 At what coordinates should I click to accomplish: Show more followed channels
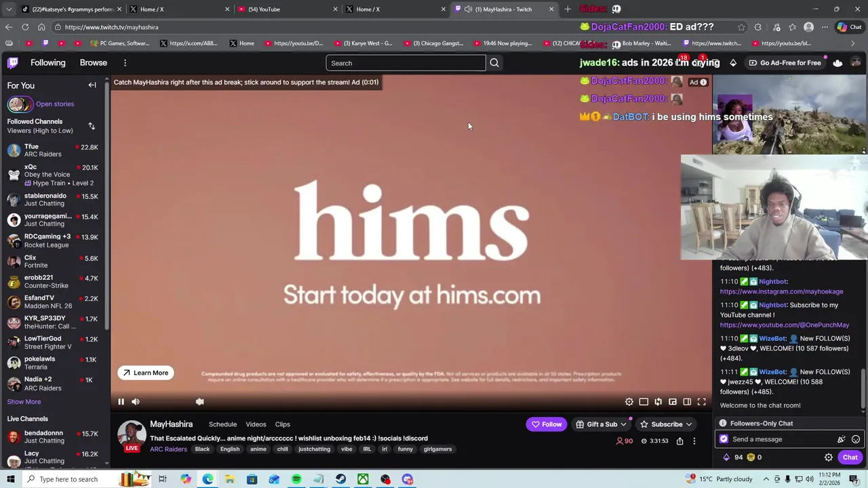[x=24, y=402]
